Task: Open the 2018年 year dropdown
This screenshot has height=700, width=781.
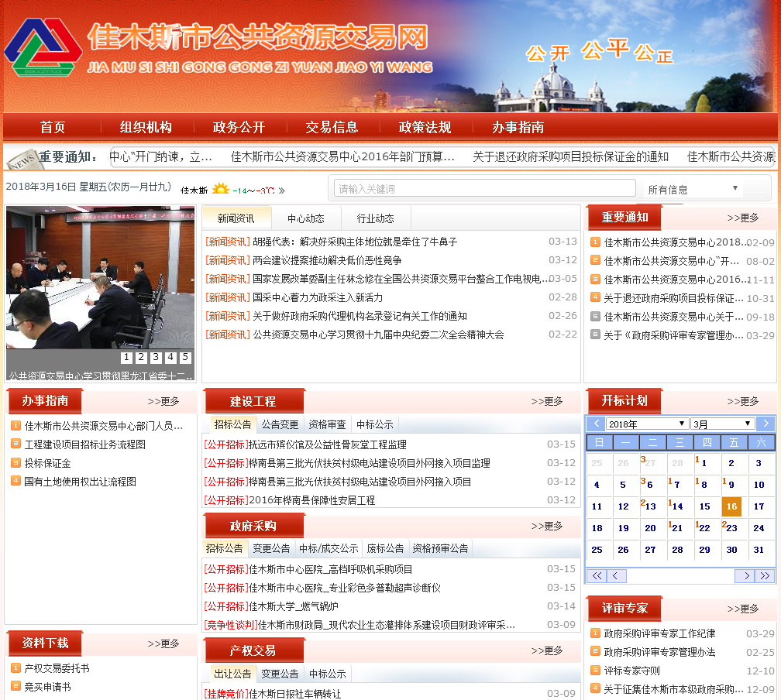Action: 647,424
